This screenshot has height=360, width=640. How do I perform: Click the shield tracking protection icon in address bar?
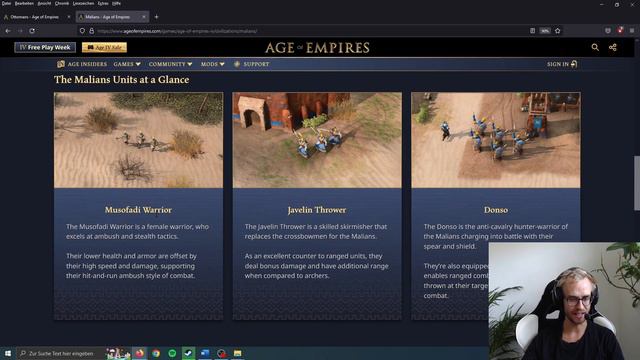(82, 31)
